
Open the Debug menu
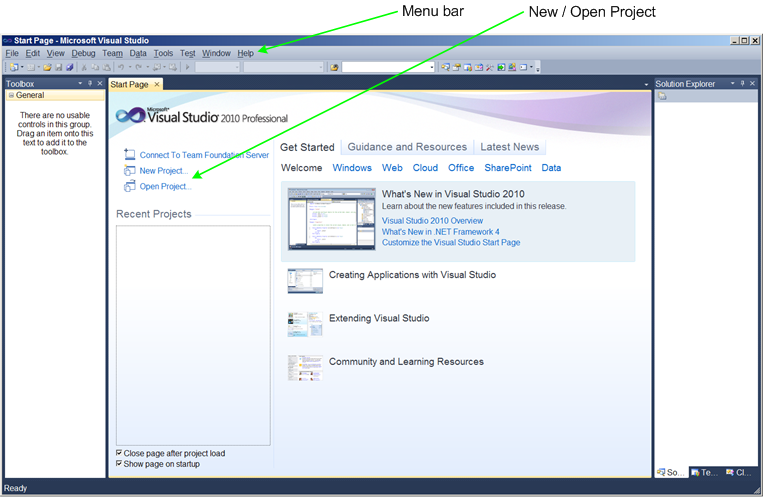[x=83, y=53]
